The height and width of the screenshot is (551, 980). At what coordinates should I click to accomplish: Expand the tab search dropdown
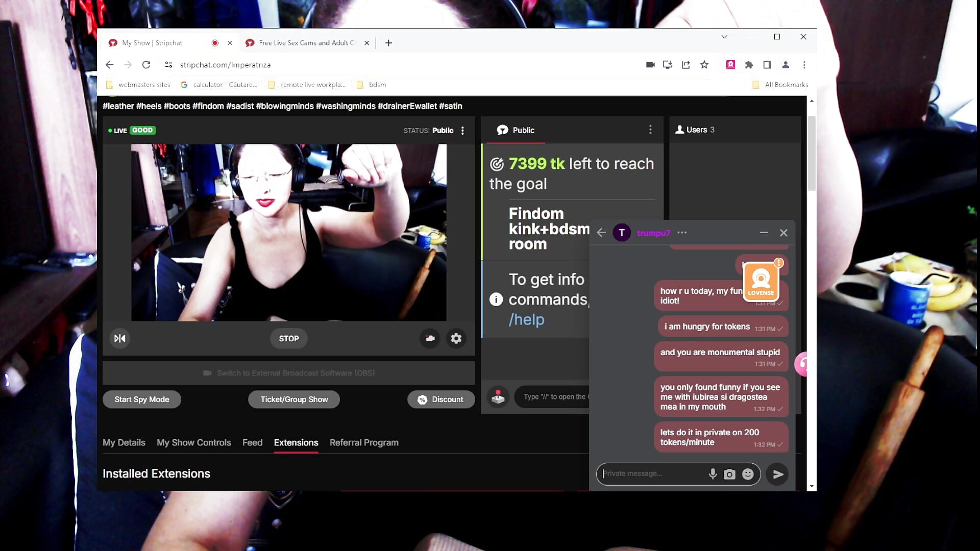coord(724,37)
